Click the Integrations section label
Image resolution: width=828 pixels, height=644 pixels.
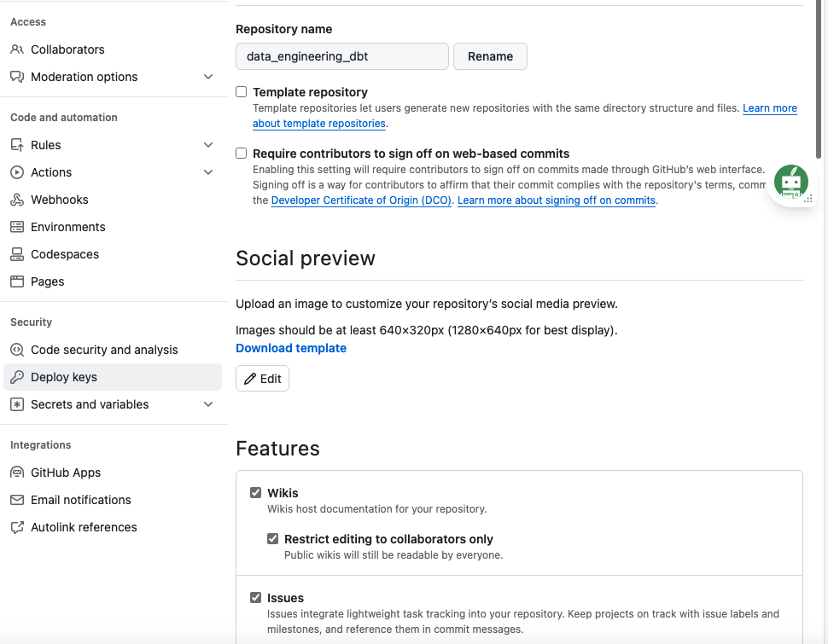coord(41,445)
